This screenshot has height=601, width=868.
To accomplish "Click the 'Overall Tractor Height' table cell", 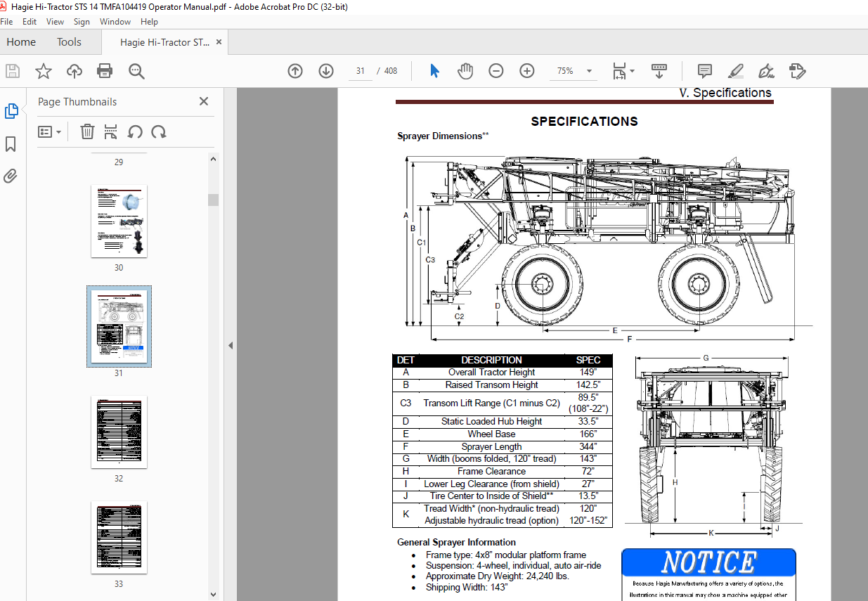I will click(491, 373).
